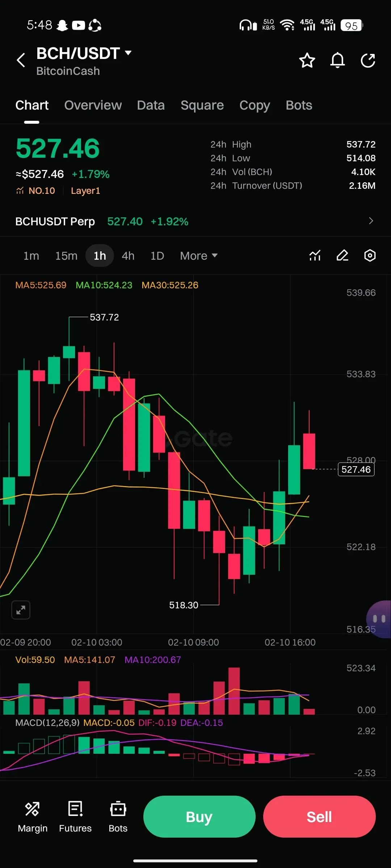Select the 1D timeframe
The height and width of the screenshot is (868, 391).
(x=157, y=256)
